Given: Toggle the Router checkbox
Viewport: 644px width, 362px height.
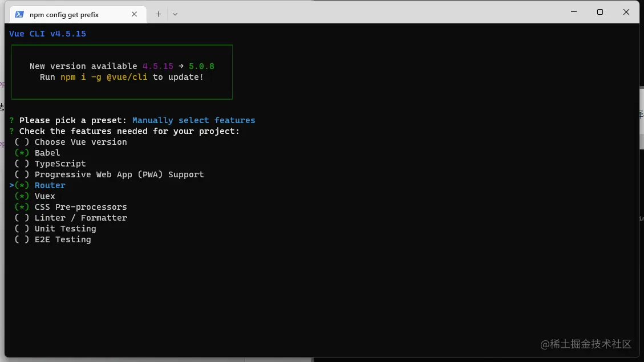Looking at the screenshot, I should click(22, 185).
